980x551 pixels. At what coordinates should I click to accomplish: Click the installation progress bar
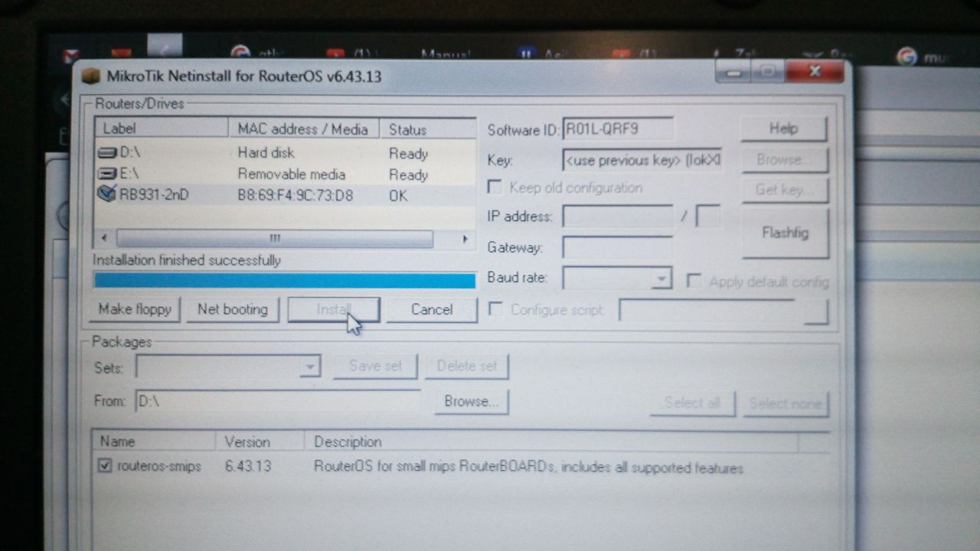point(285,280)
